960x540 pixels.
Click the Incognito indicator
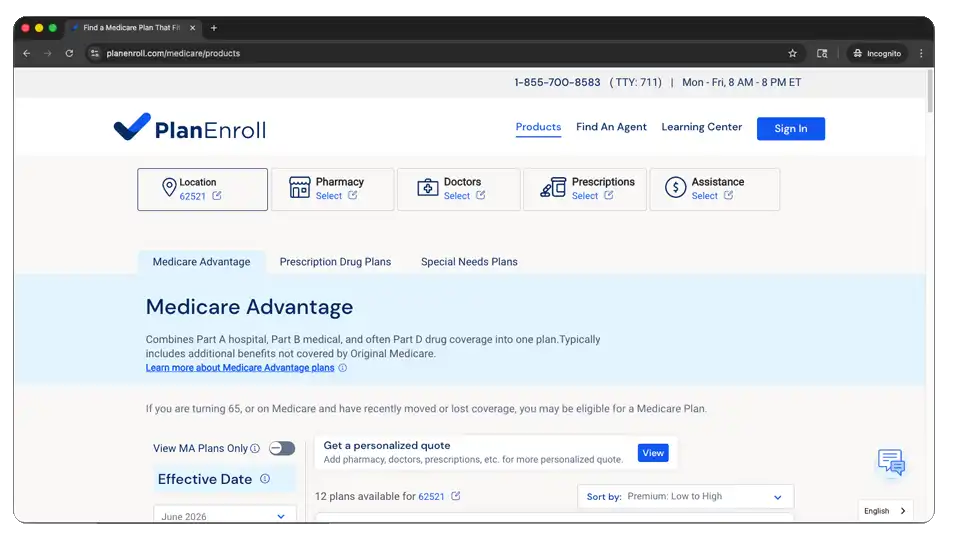tap(877, 53)
